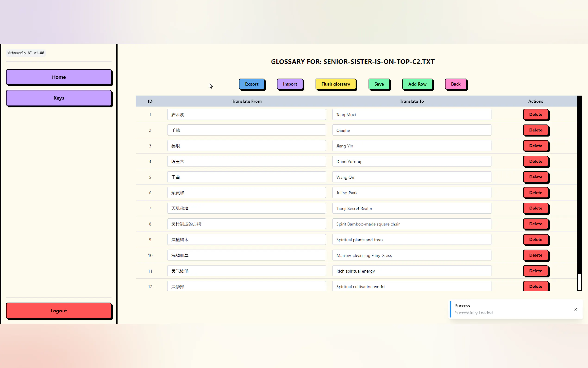Viewport: 588px width, 368px height.
Task: Dismiss the Success notification with X
Action: (575, 309)
